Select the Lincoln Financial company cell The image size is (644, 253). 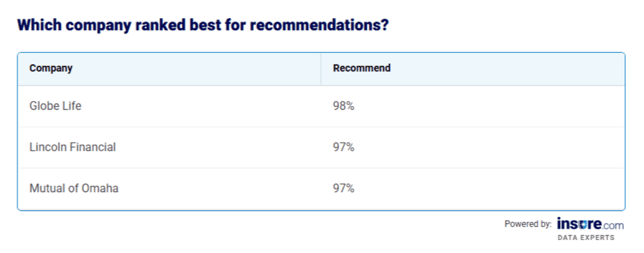[72, 147]
